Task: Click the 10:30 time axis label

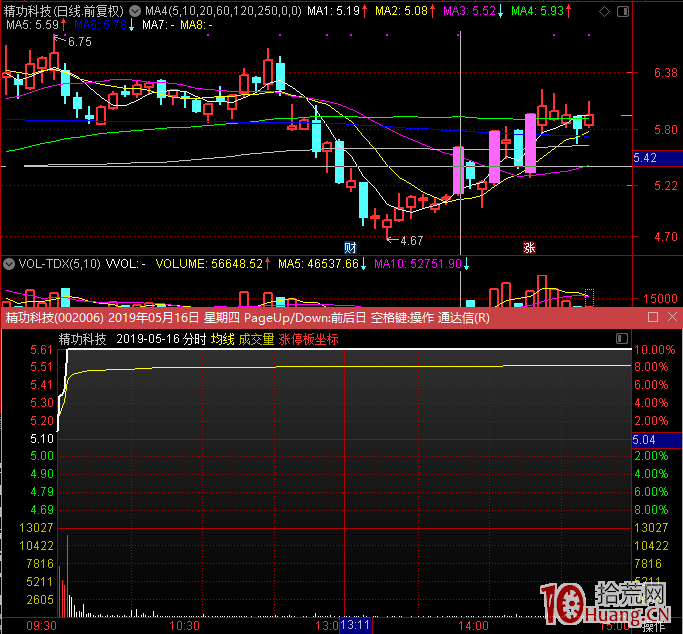Action: pos(184,626)
